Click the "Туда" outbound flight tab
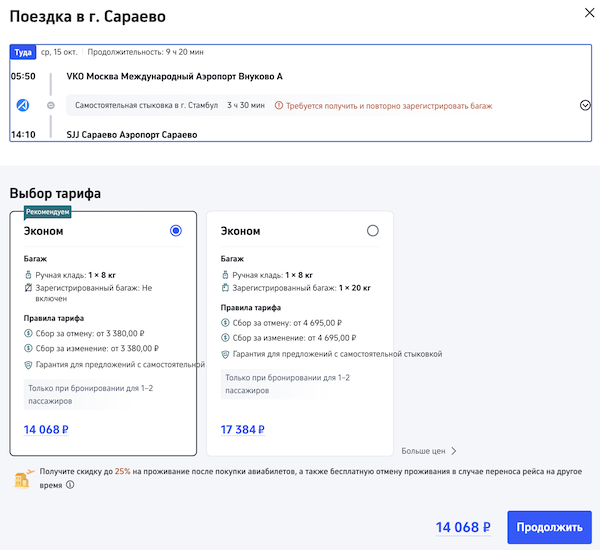 click(x=23, y=52)
